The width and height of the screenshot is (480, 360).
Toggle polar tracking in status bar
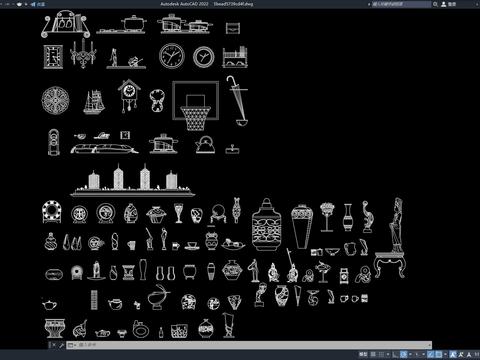[x=404, y=354]
